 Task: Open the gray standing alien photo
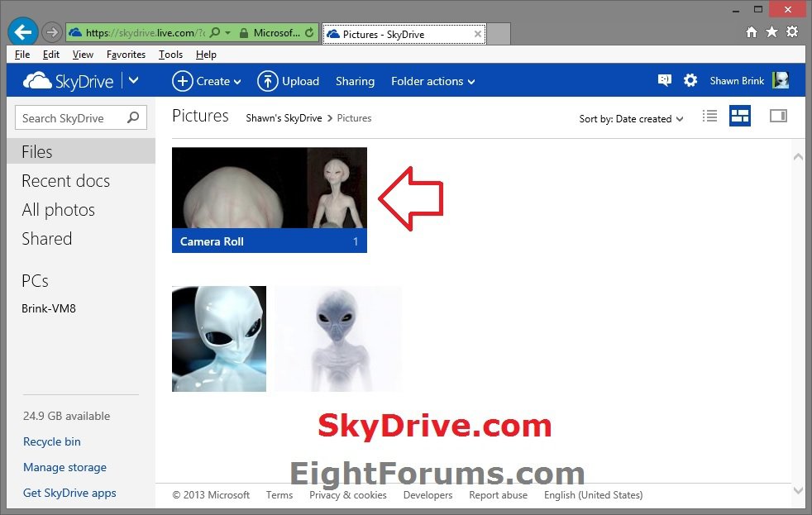337,338
